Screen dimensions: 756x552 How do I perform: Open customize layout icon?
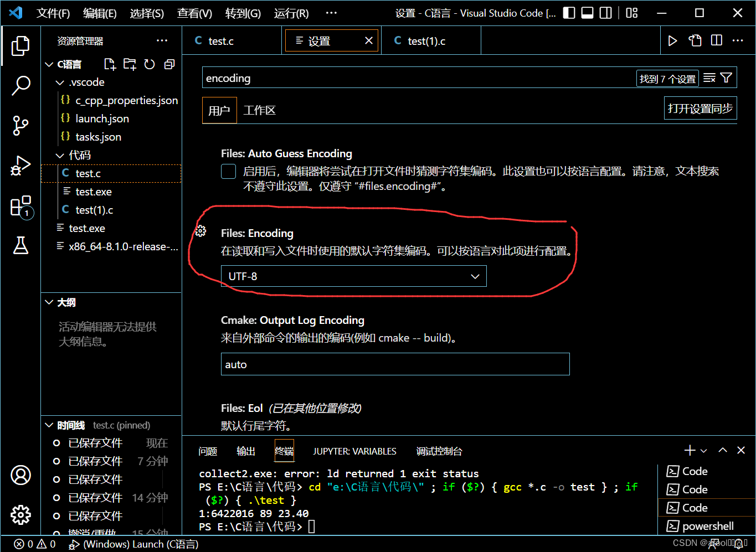click(x=632, y=13)
